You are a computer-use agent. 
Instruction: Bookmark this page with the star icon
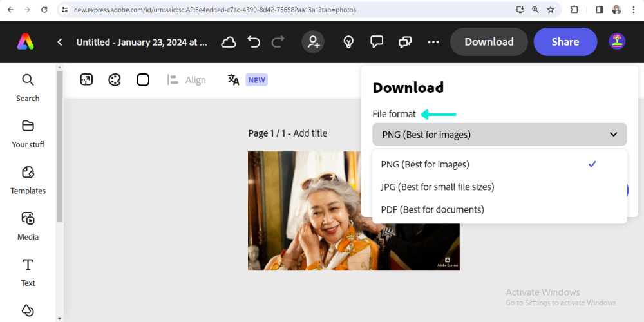click(x=551, y=10)
